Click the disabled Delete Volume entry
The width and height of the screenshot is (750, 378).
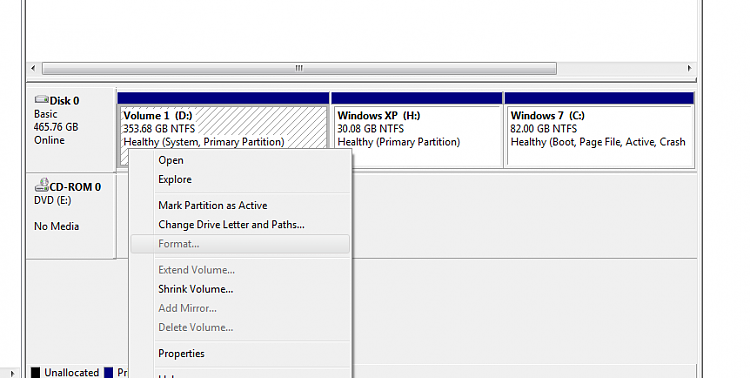click(x=196, y=327)
